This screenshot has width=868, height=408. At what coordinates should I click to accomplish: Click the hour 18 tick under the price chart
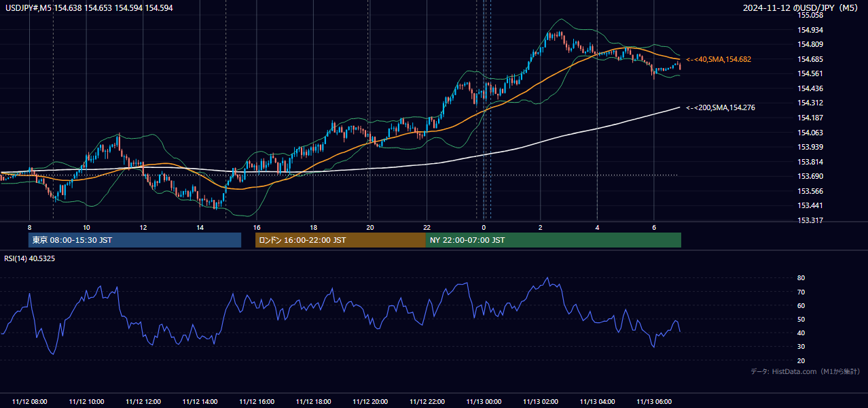tap(314, 227)
